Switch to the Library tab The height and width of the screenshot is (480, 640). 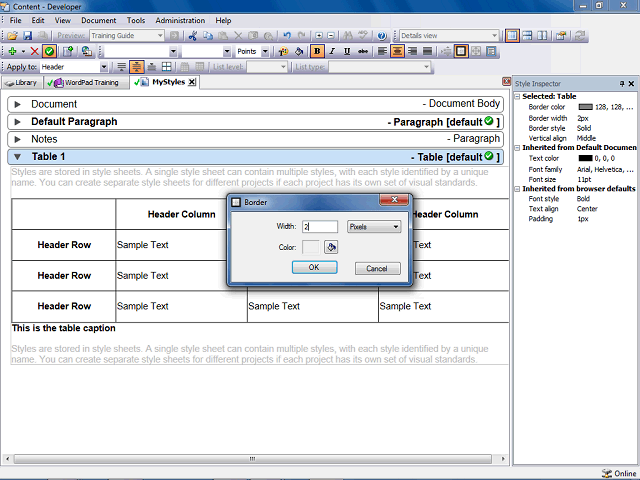point(21,83)
